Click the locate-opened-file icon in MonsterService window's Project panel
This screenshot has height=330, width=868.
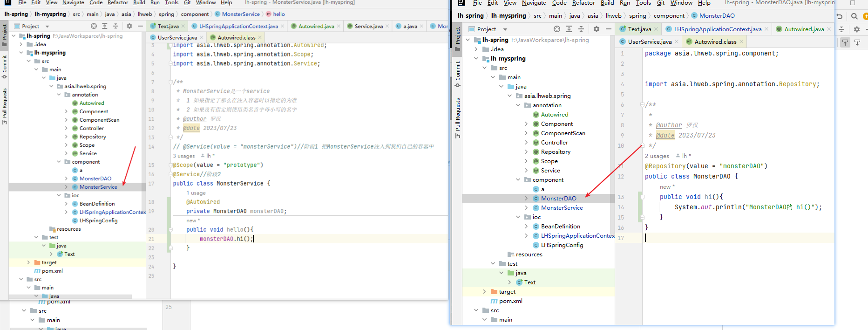(94, 26)
